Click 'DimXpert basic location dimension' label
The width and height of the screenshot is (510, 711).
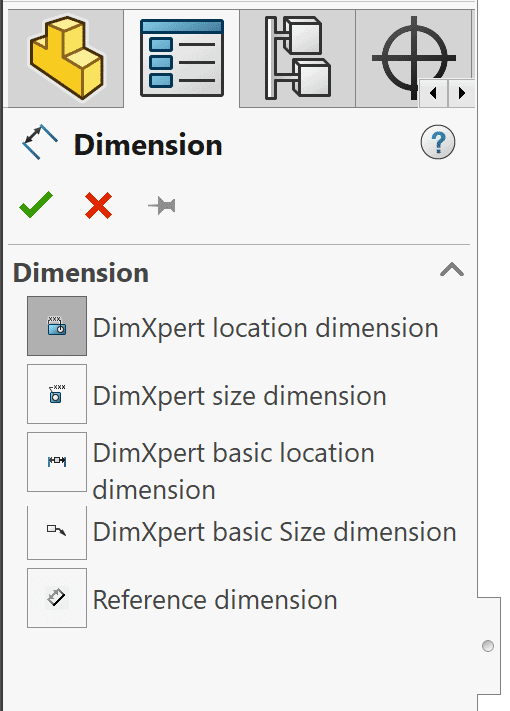(x=233, y=472)
